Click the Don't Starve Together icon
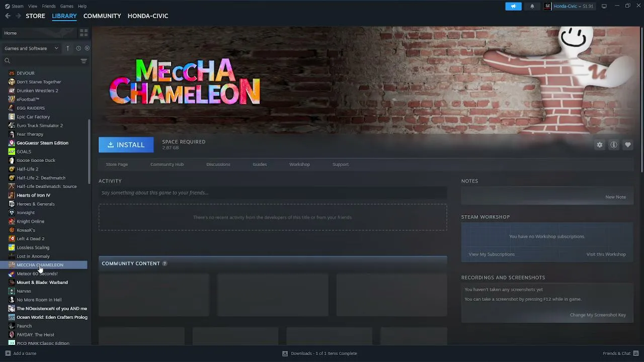The height and width of the screenshot is (362, 644). [x=12, y=82]
